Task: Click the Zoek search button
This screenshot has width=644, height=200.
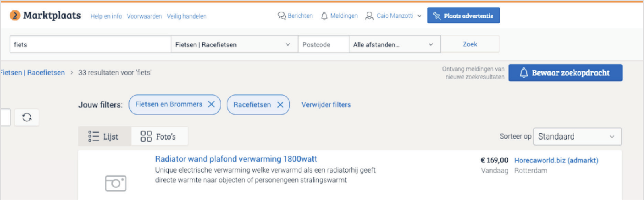Action: pyautogui.click(x=470, y=44)
